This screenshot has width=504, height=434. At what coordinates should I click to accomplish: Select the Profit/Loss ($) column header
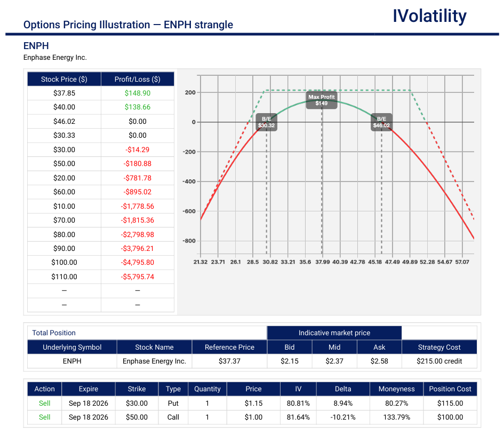pyautogui.click(x=138, y=79)
